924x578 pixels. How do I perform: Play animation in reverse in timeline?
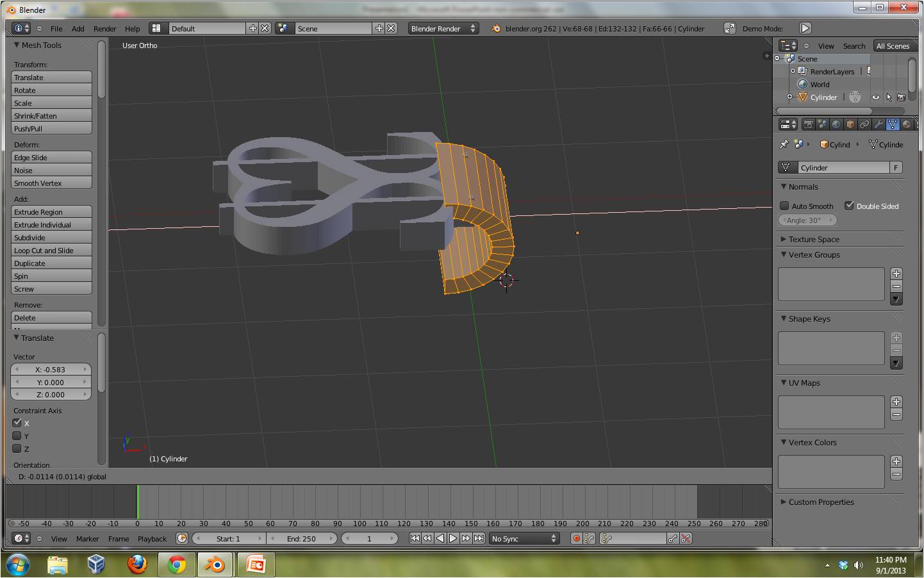pos(440,538)
